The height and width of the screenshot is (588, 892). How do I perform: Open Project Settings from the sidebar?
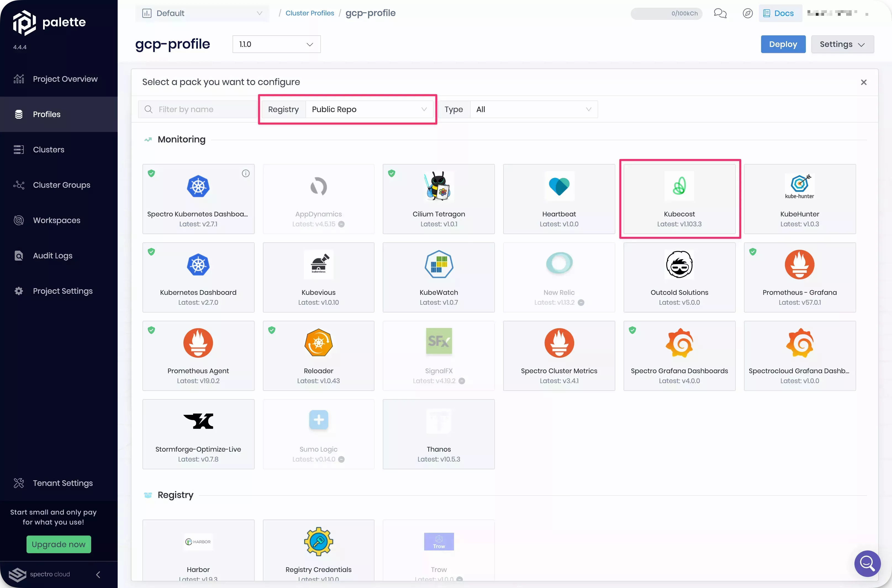(62, 291)
